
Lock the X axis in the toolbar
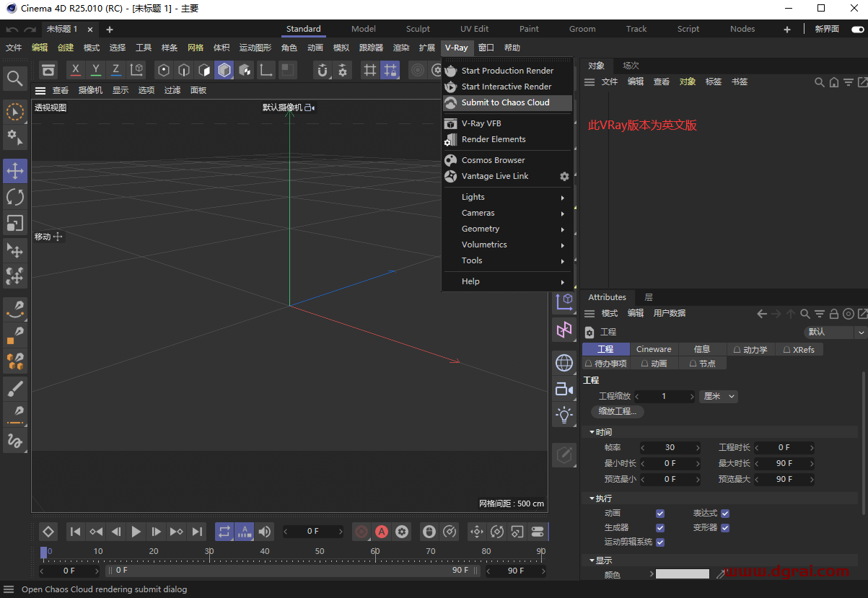(x=75, y=69)
